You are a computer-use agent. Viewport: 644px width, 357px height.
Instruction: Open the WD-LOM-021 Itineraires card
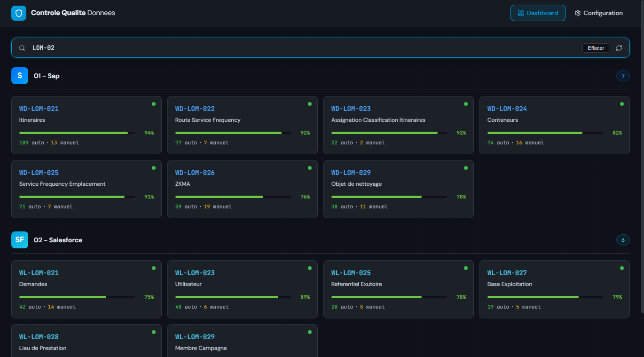[x=86, y=125]
